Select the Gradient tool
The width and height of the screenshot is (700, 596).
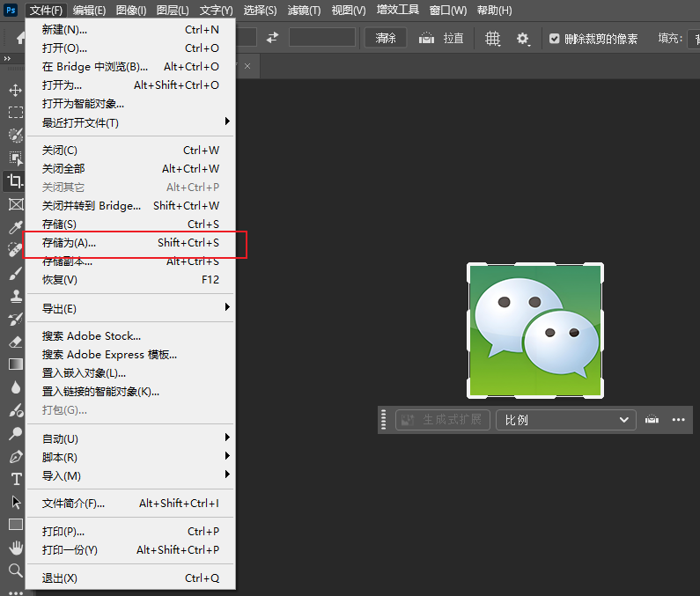16,364
